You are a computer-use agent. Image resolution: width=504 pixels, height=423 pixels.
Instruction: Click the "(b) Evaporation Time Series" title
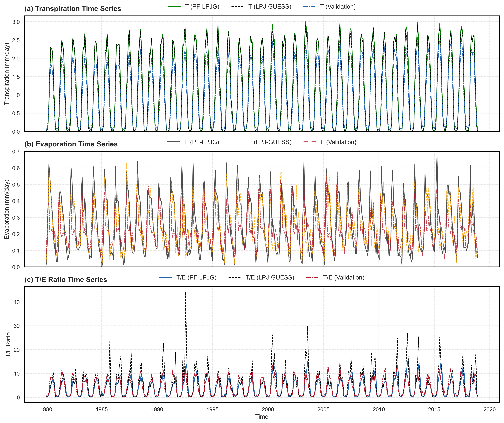71,144
